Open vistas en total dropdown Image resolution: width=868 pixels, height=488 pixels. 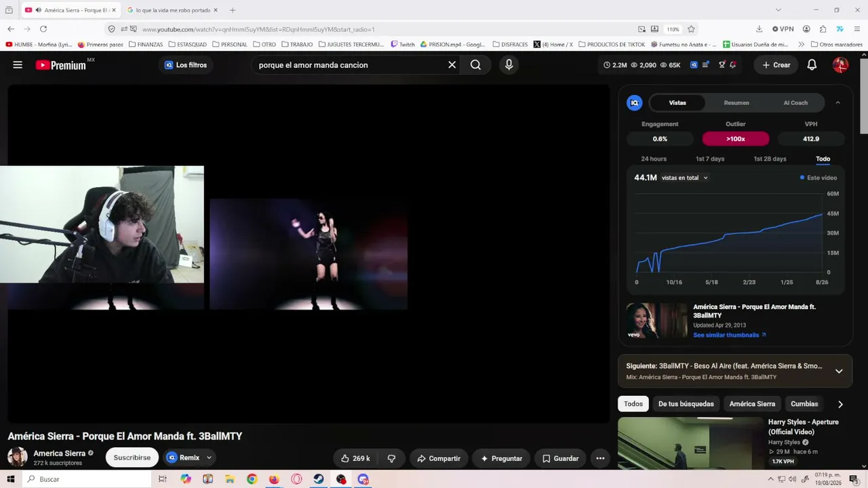click(685, 178)
